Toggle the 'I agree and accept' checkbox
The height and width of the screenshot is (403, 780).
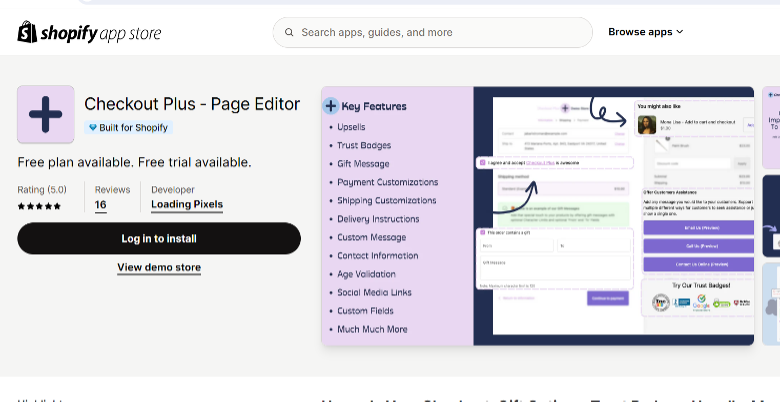[x=482, y=163]
